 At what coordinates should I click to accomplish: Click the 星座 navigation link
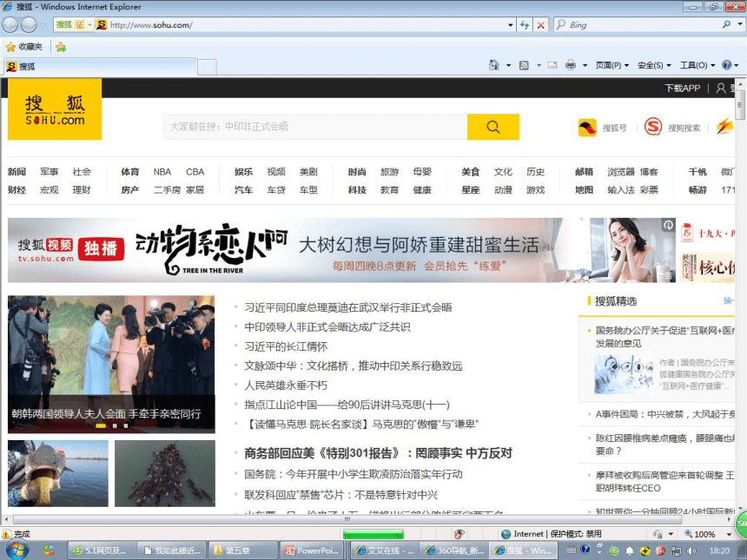click(470, 189)
